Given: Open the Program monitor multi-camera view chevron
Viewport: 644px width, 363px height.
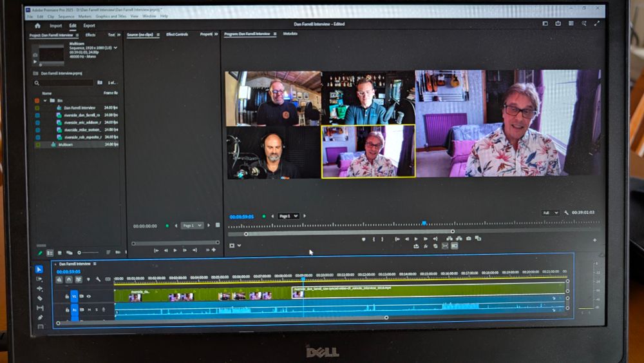Looking at the screenshot, I should tap(240, 246).
